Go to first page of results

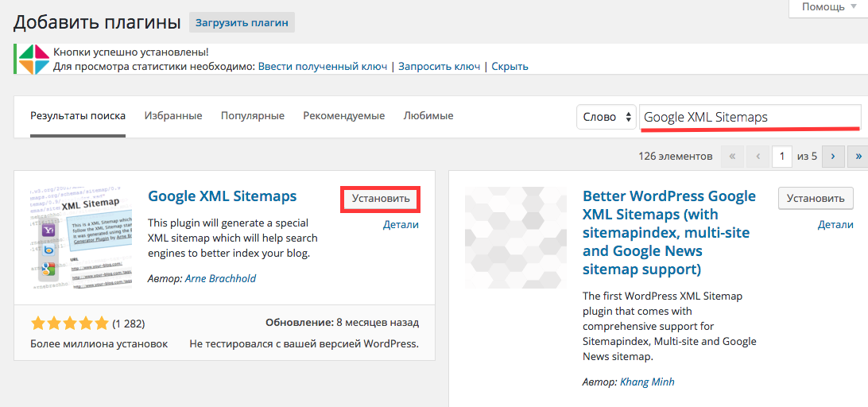[x=732, y=156]
